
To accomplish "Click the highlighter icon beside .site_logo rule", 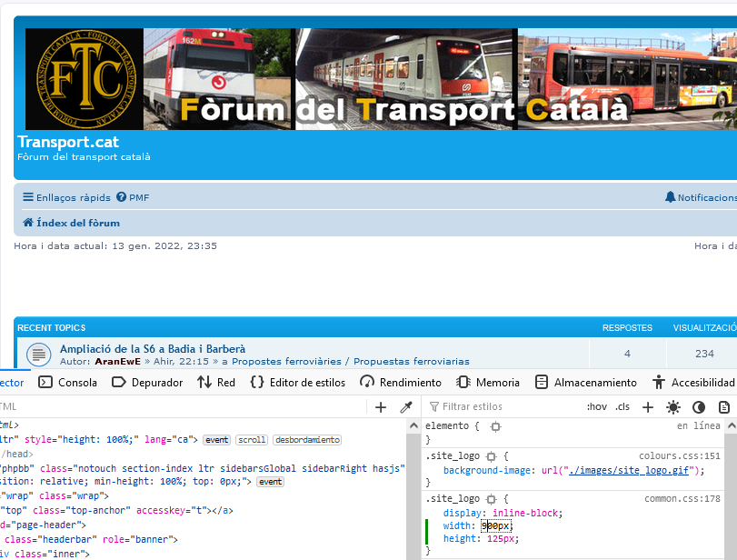I will coord(489,459).
